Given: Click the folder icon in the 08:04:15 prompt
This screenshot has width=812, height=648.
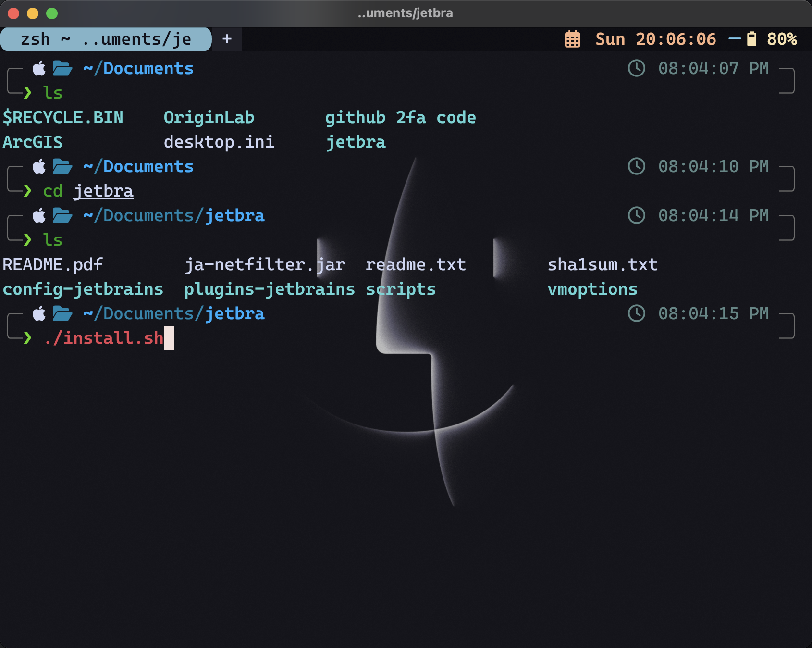Looking at the screenshot, I should (62, 314).
